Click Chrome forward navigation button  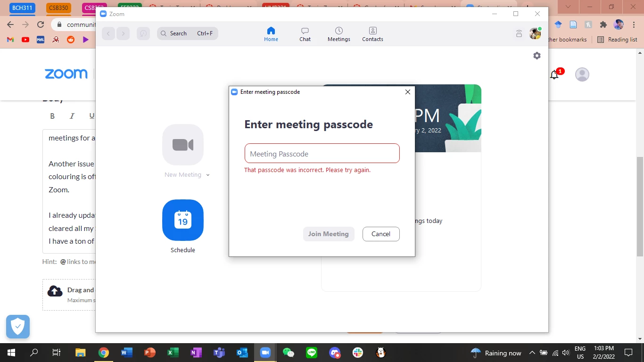25,25
